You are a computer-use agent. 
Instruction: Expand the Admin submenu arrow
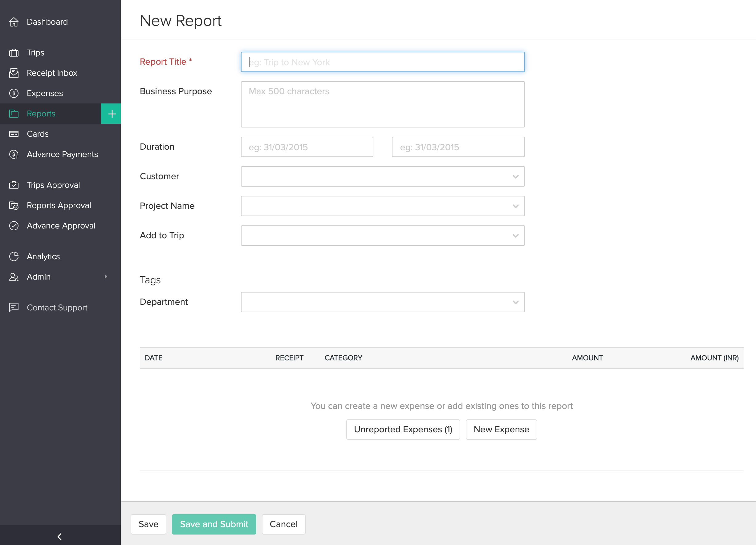tap(106, 277)
